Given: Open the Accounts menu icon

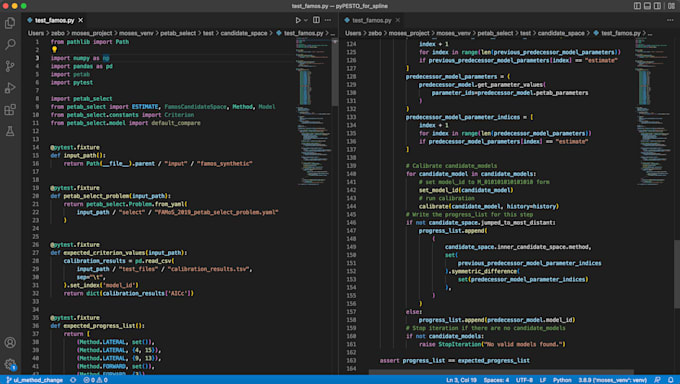Looking at the screenshot, I should pos(10,342).
